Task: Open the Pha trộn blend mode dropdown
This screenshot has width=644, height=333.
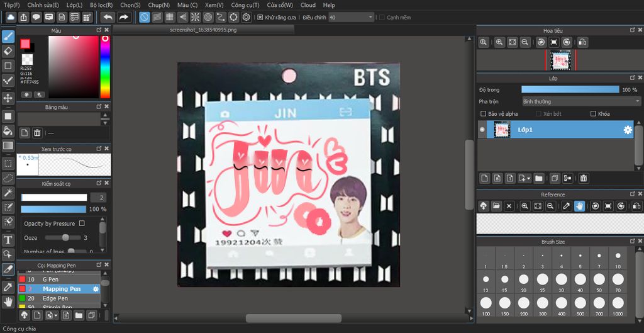Action: tap(580, 101)
